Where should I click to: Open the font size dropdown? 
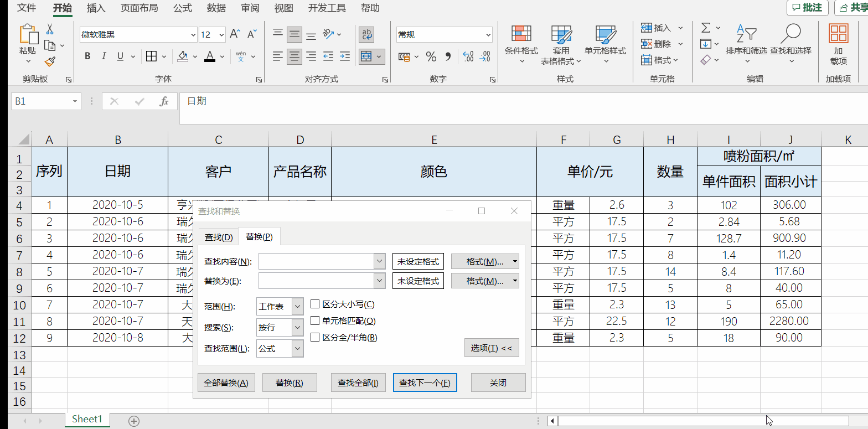tap(222, 35)
